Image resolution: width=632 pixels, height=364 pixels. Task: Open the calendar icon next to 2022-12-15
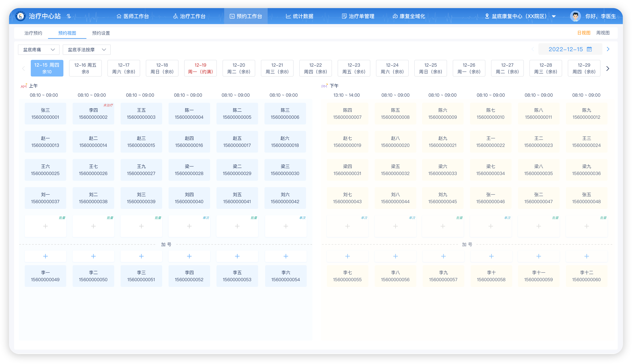(589, 49)
